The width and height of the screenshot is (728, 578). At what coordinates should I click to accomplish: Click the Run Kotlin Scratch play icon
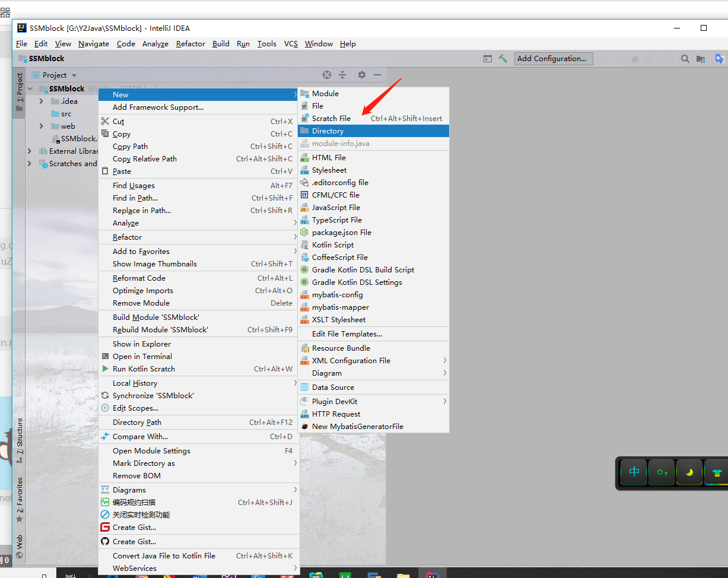(x=105, y=369)
